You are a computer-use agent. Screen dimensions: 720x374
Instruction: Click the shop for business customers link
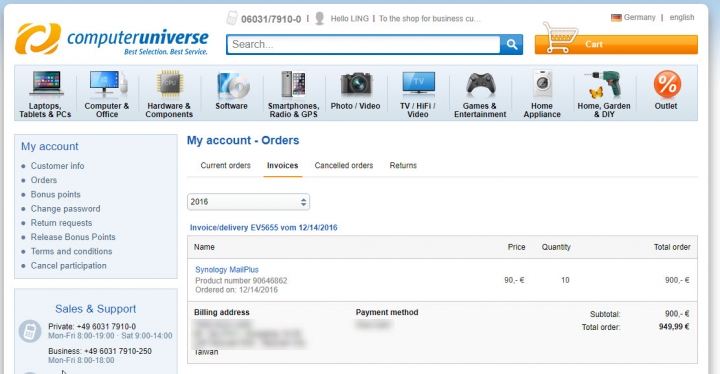pos(430,18)
